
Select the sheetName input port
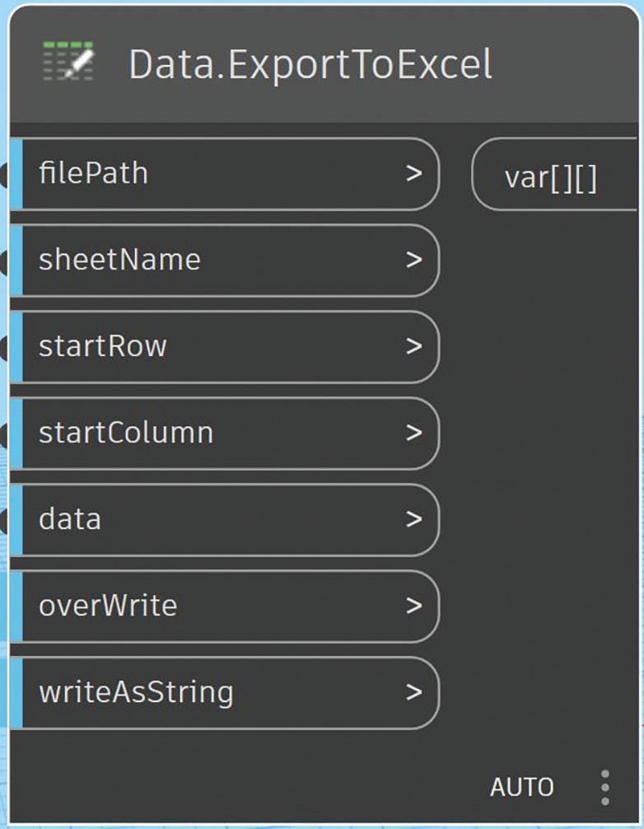[225, 260]
